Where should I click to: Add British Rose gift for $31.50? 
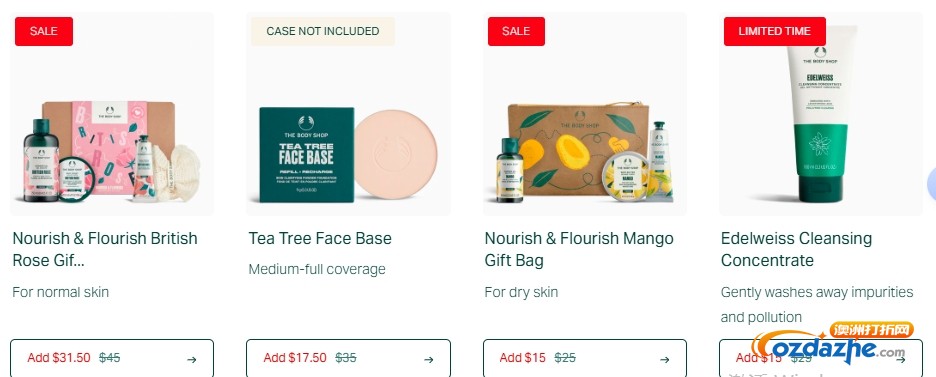click(x=112, y=358)
